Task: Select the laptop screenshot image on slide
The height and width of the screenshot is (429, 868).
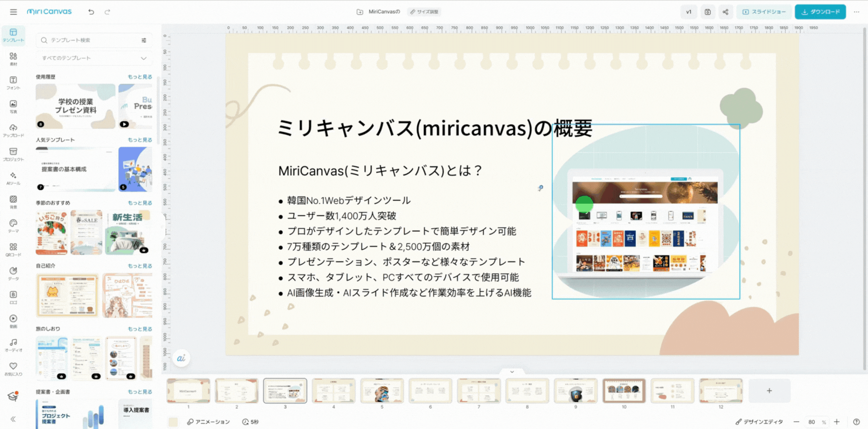Action: 646,211
